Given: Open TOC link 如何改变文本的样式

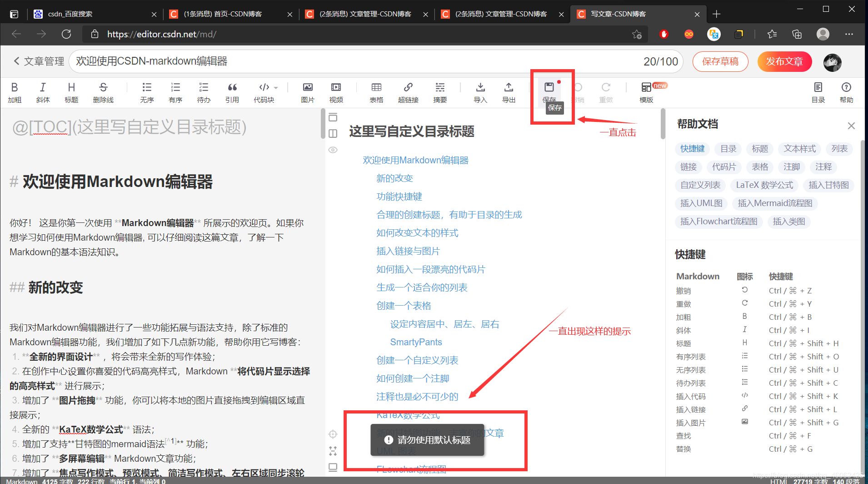Looking at the screenshot, I should (417, 233).
